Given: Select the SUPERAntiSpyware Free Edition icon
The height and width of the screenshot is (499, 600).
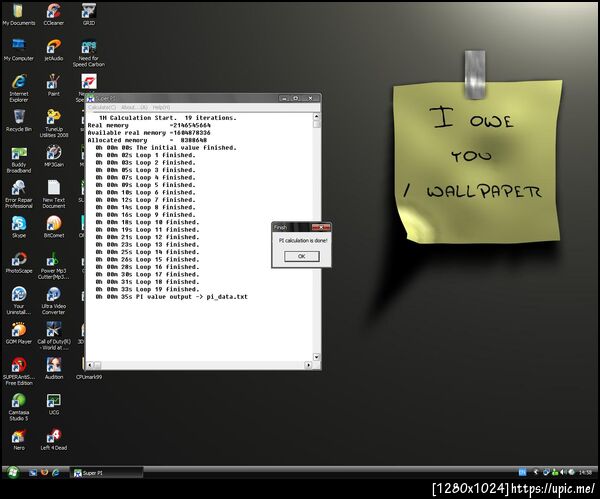Looking at the screenshot, I should pyautogui.click(x=19, y=372).
